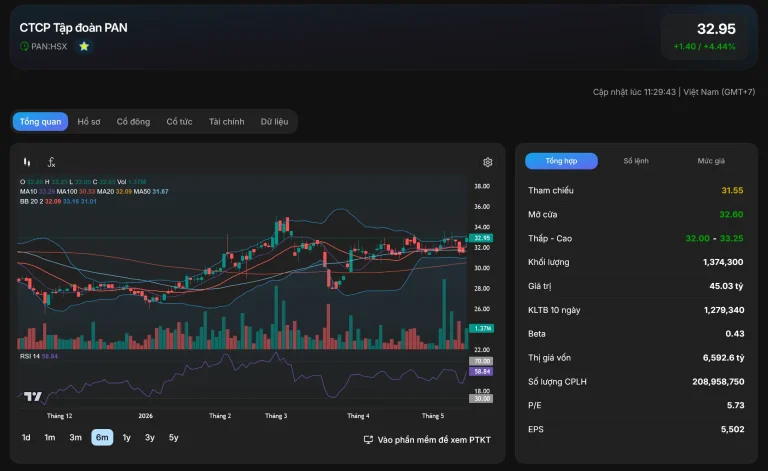This screenshot has height=471, width=768.
Task: Open the Dữ liệu tab
Action: tap(274, 121)
